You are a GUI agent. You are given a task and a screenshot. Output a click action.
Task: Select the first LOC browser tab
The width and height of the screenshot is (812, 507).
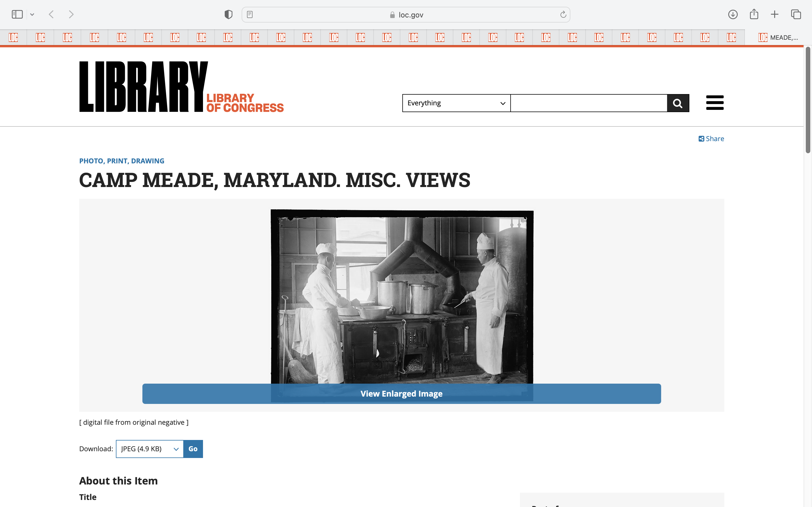tap(14, 37)
